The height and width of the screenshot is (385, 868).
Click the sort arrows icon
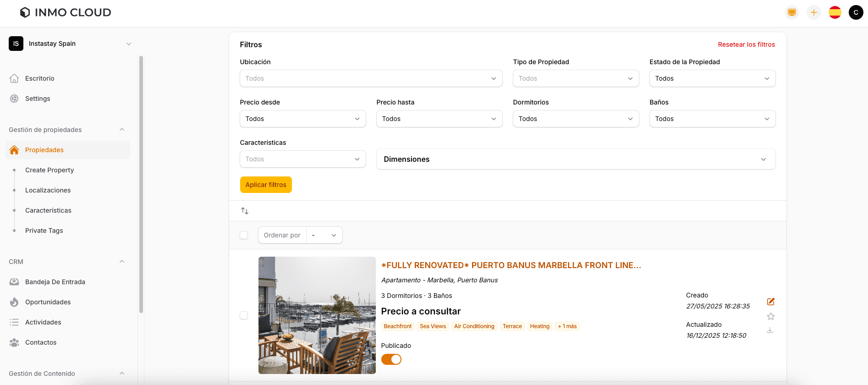click(x=245, y=211)
